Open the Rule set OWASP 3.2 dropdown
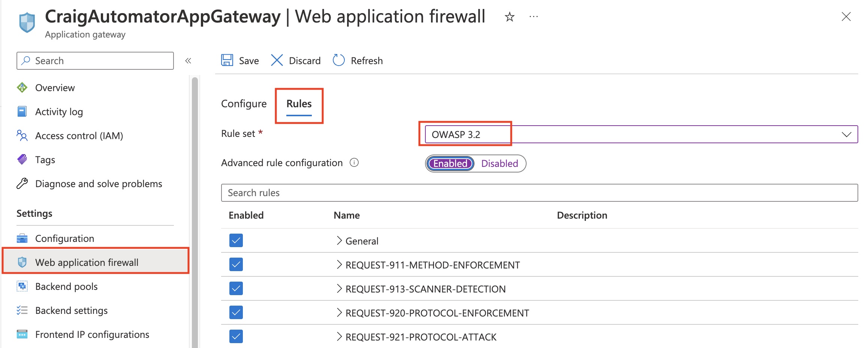The image size is (868, 348). 641,134
